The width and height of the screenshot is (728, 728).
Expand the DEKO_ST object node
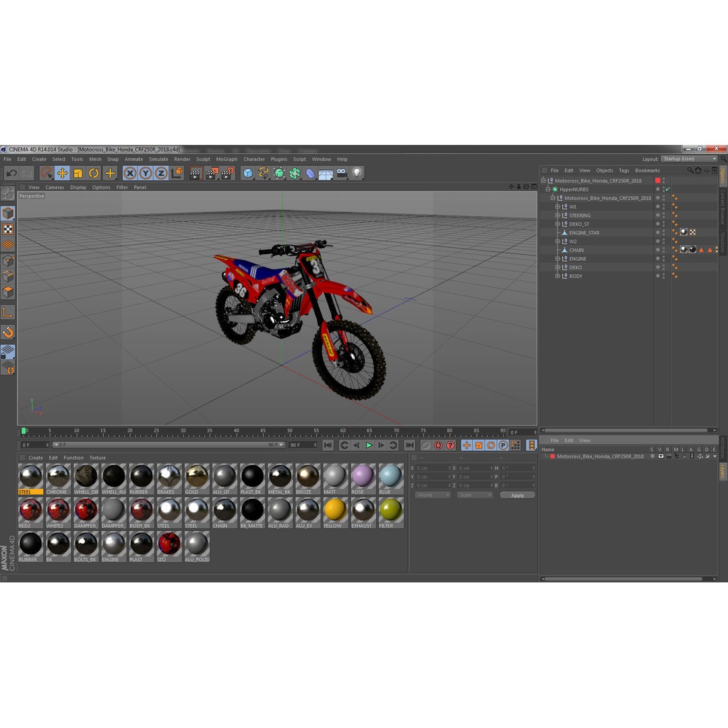[557, 224]
